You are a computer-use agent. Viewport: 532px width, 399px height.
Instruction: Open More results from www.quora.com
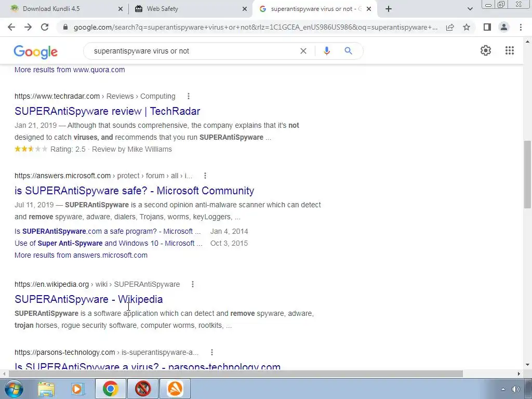coord(70,70)
